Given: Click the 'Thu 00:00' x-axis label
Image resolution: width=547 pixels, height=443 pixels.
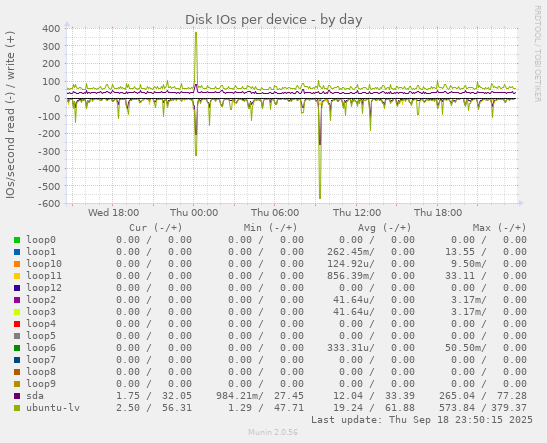Looking at the screenshot, I should (x=194, y=212).
